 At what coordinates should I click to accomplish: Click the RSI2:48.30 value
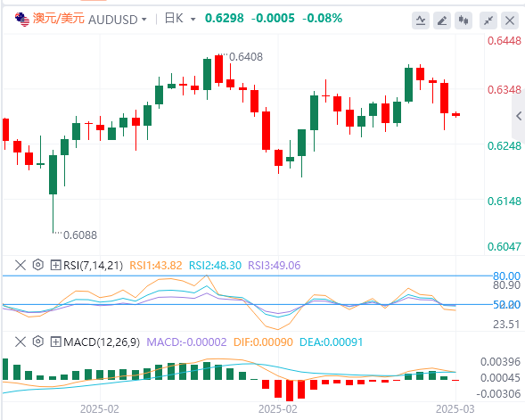pos(215,265)
